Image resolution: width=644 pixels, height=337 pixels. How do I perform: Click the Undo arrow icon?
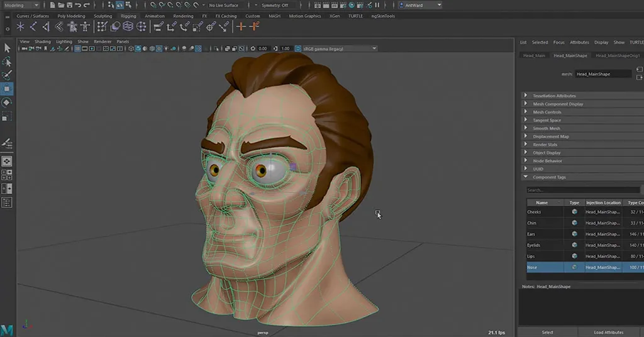[78, 5]
